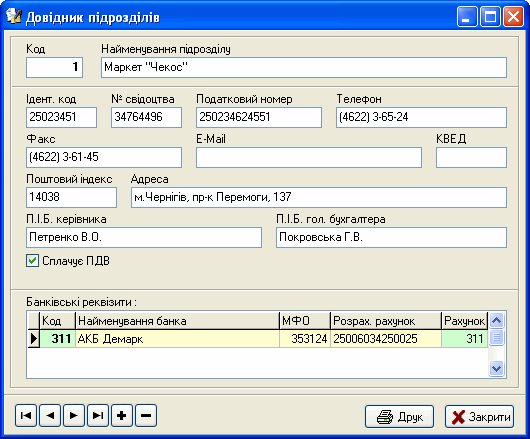This screenshot has height=439, width=530.
Task: Toggle the Сплачує ПДВ checkbox
Action: (x=32, y=261)
